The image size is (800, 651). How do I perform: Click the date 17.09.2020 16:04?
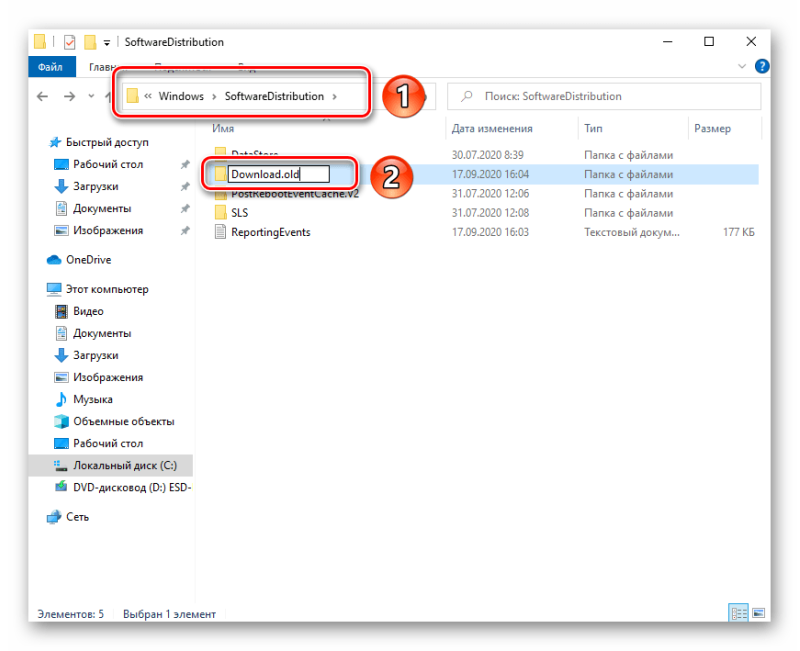click(x=490, y=174)
